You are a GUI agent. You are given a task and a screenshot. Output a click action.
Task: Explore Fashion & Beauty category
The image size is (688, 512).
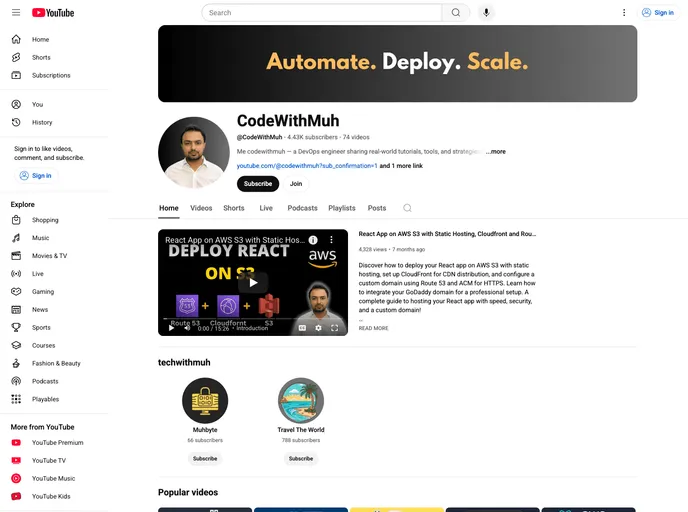coord(54,363)
